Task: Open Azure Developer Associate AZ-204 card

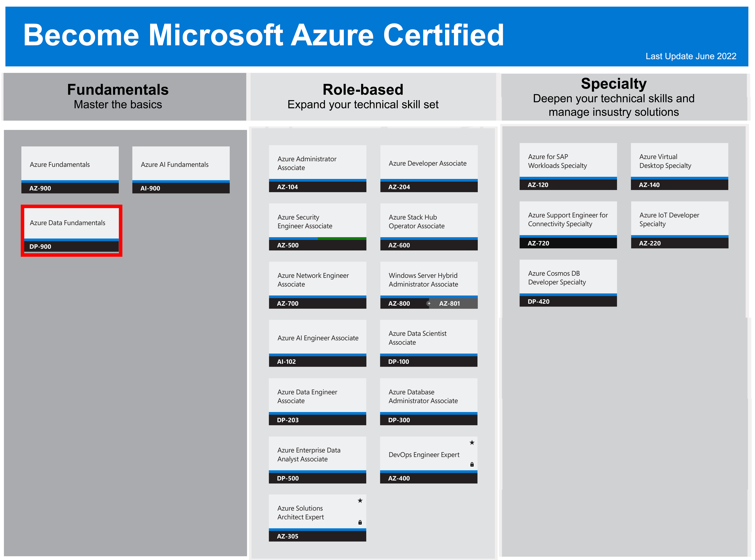Action: coord(429,168)
